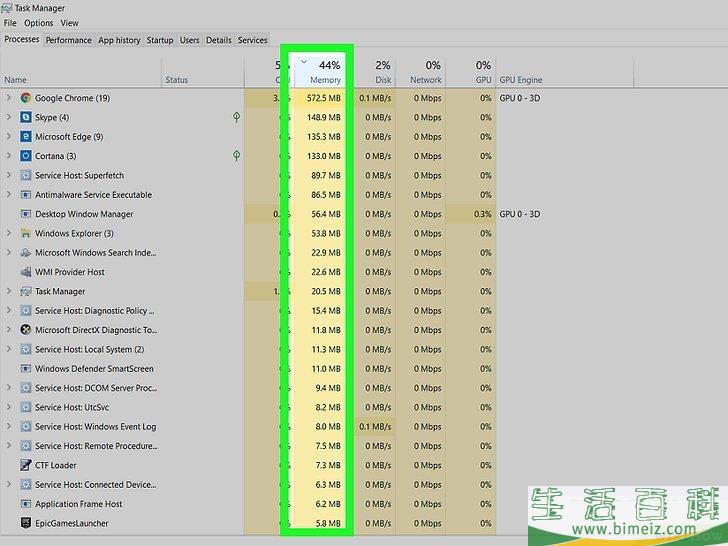Click the Task Manager title bar icon
Viewport: 728px width, 546px height.
tap(7, 7)
